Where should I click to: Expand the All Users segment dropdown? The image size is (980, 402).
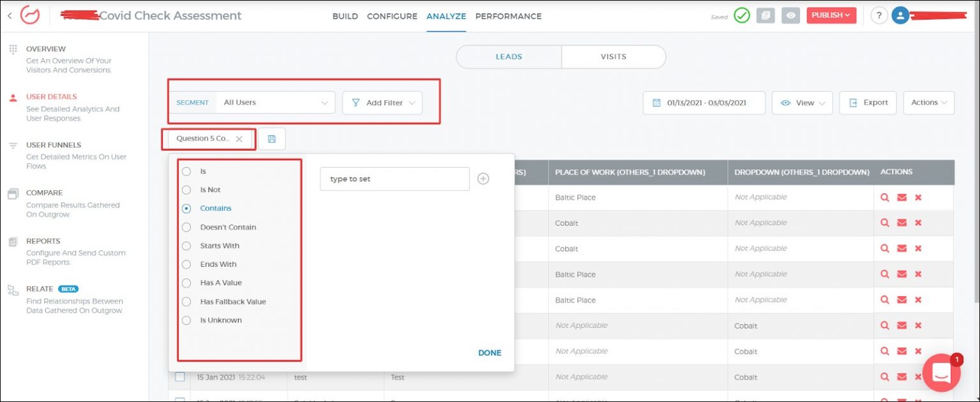tap(274, 103)
